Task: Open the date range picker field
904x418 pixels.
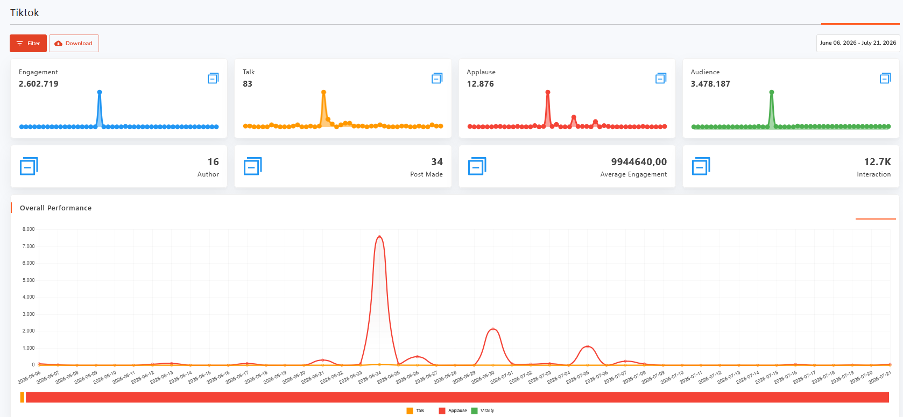Action: [858, 43]
